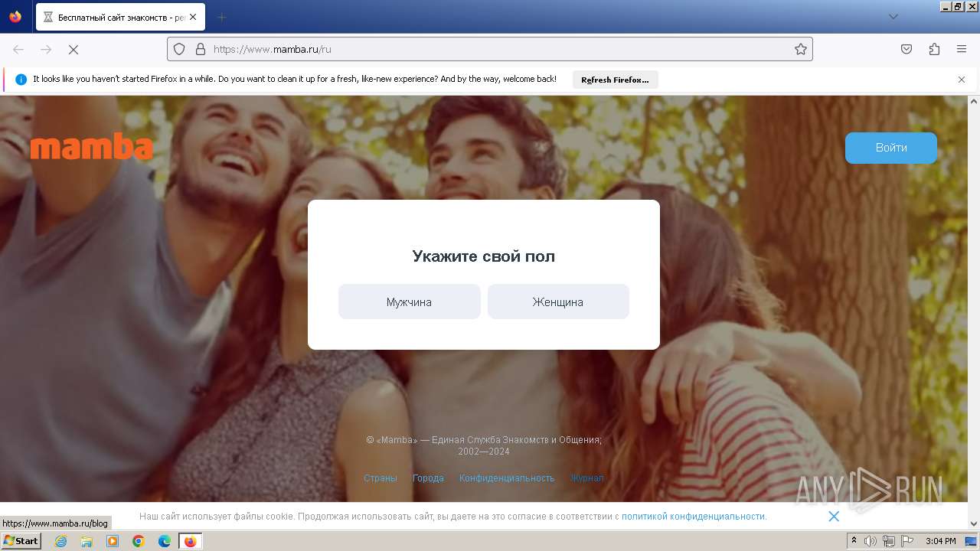
Task: Choose Мужчина as gender
Action: (x=409, y=302)
